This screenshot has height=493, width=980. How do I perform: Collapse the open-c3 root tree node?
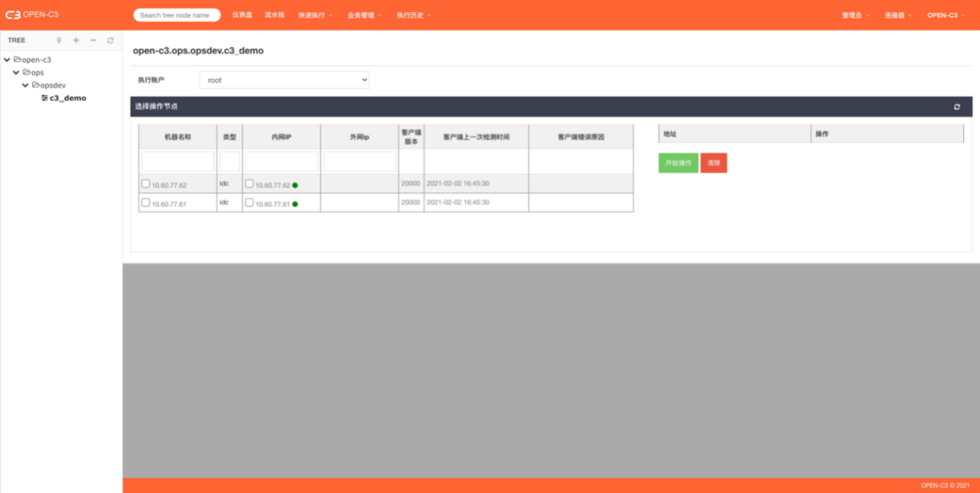7,60
